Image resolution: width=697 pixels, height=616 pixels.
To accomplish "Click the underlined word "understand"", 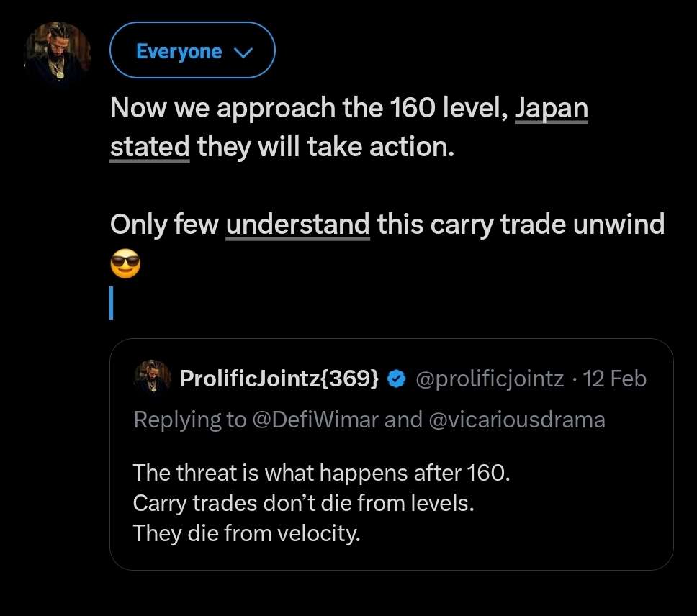I will [x=297, y=225].
